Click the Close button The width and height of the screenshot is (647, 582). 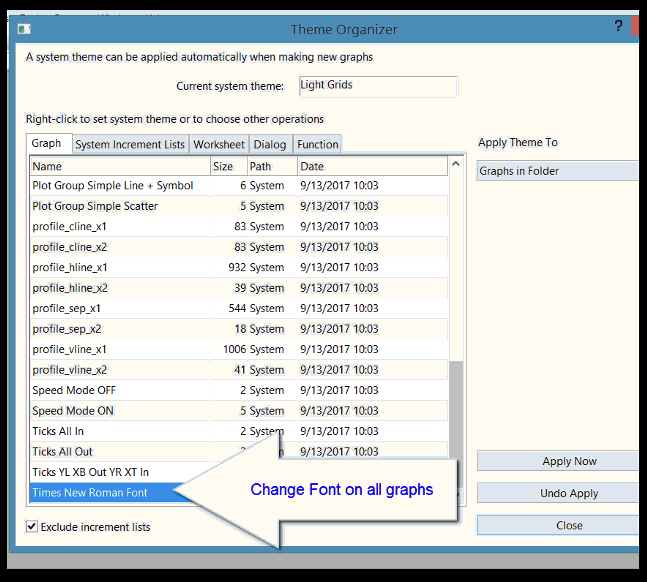coord(558,525)
